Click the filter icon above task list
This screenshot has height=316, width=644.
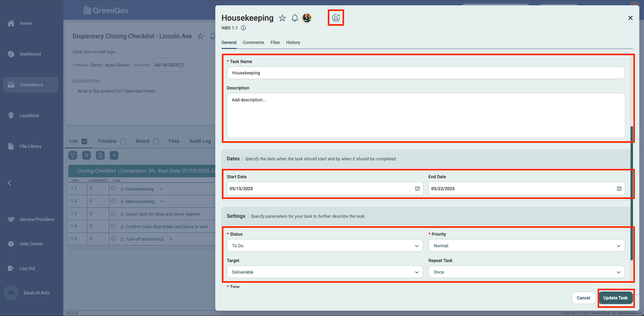click(x=73, y=155)
